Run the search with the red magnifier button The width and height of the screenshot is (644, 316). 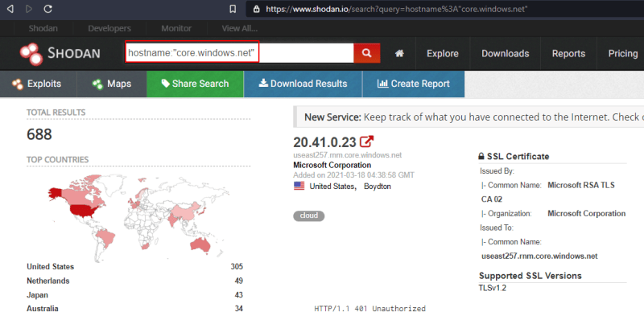367,53
